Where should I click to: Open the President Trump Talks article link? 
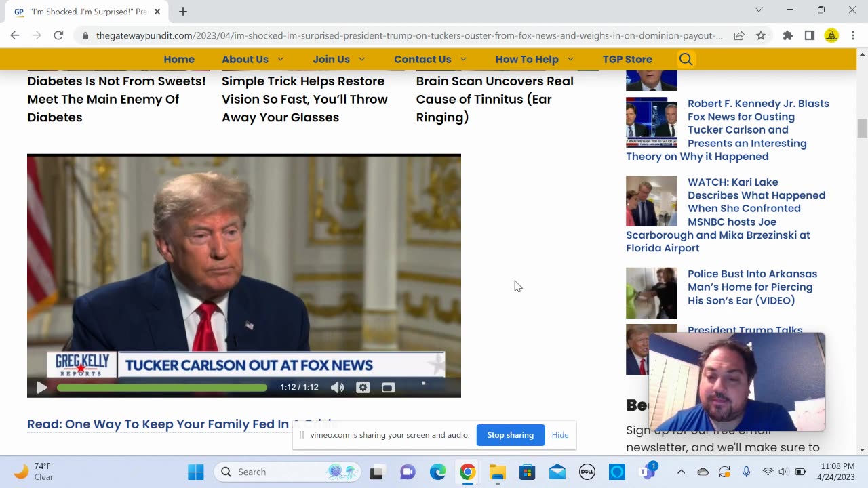[x=745, y=330]
